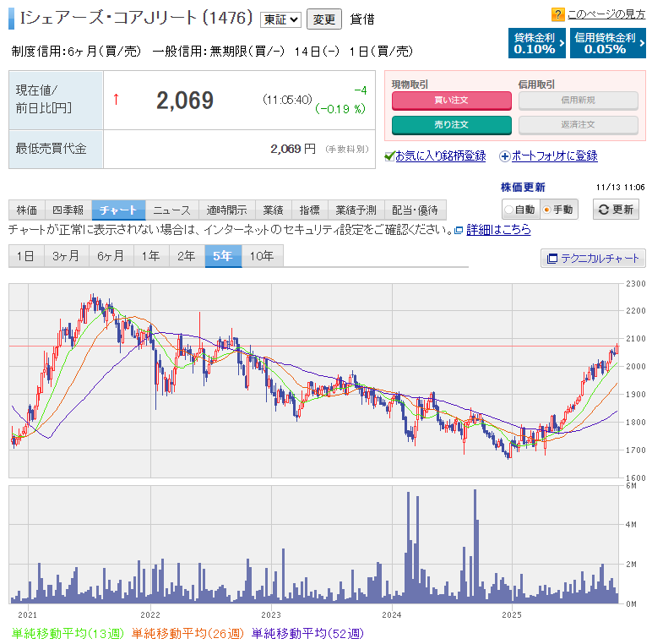Image resolution: width=652 pixels, height=644 pixels.
Task: Click the 単純移動平均(26週) legend label
Action: tap(187, 634)
